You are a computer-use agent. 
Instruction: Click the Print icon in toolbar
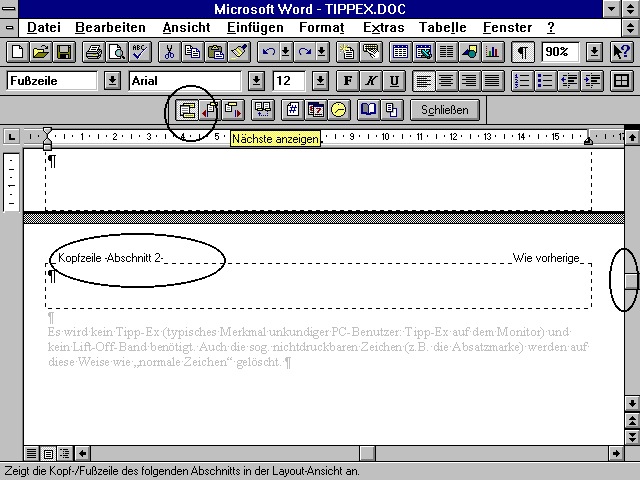coord(93,51)
